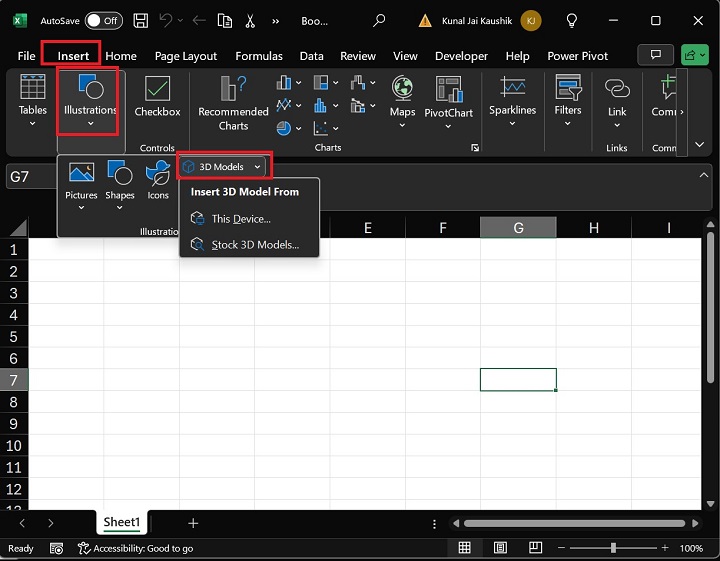Click the Name Box showing G7
The image size is (720, 561).
(x=30, y=177)
